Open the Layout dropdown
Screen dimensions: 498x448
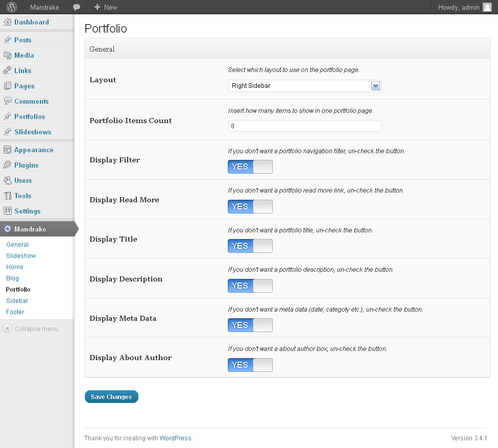tap(304, 86)
